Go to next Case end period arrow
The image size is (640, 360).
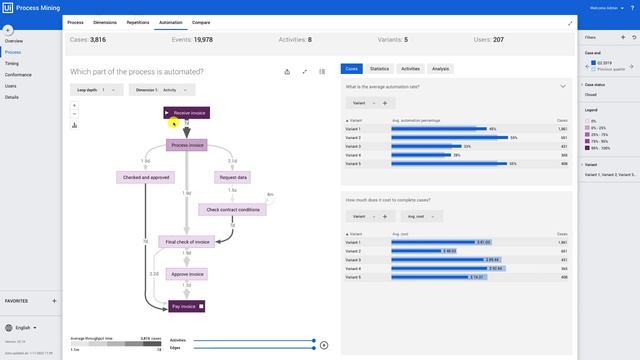coord(631,66)
